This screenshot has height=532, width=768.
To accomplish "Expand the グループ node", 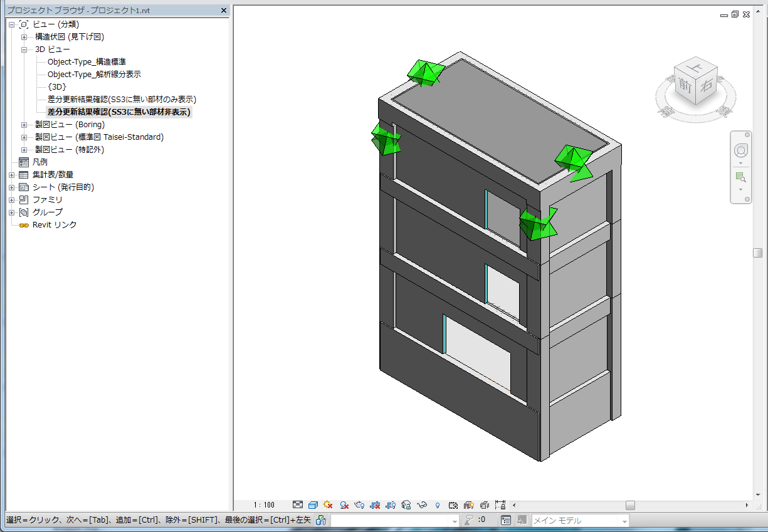I will pos(11,212).
